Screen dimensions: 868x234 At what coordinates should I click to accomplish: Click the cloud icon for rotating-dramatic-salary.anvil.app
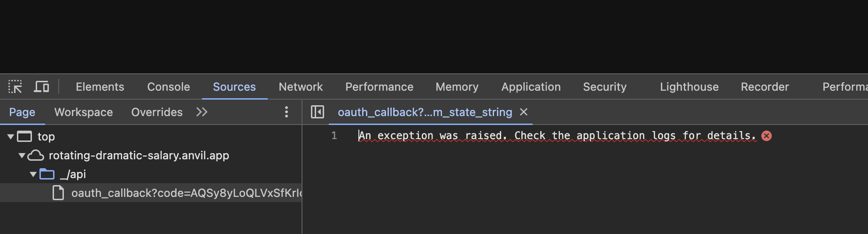pyautogui.click(x=36, y=155)
